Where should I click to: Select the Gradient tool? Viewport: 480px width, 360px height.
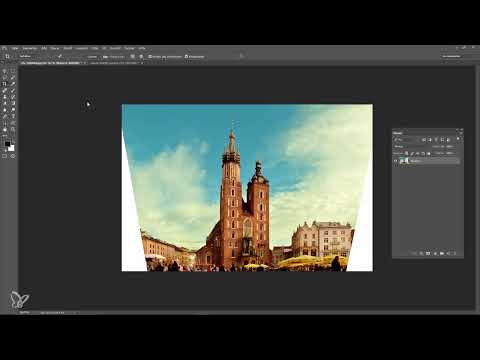click(13, 103)
